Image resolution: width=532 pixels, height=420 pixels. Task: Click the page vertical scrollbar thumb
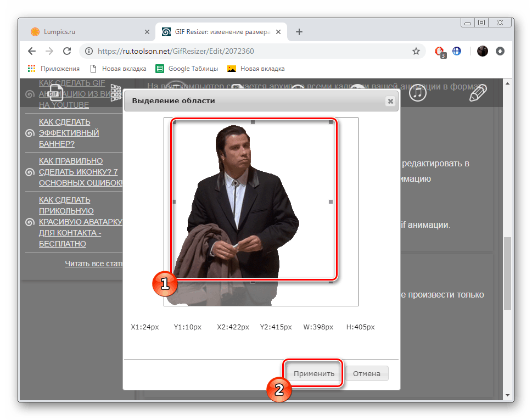click(507, 273)
